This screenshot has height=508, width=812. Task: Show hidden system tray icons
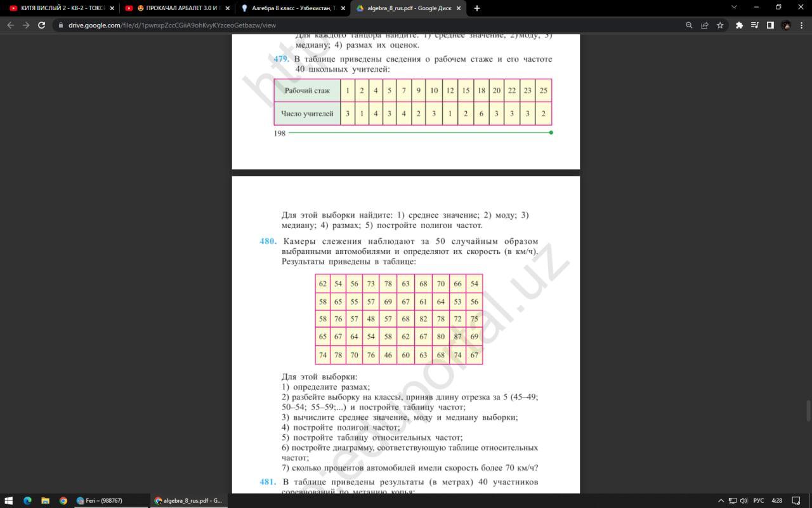(722, 500)
